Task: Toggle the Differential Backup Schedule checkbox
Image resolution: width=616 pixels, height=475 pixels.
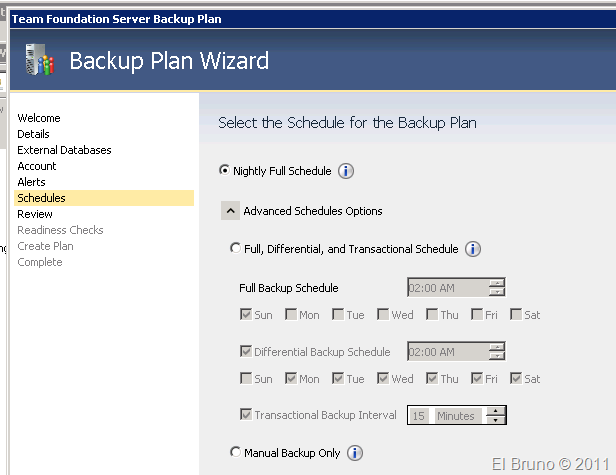Action: [x=246, y=352]
